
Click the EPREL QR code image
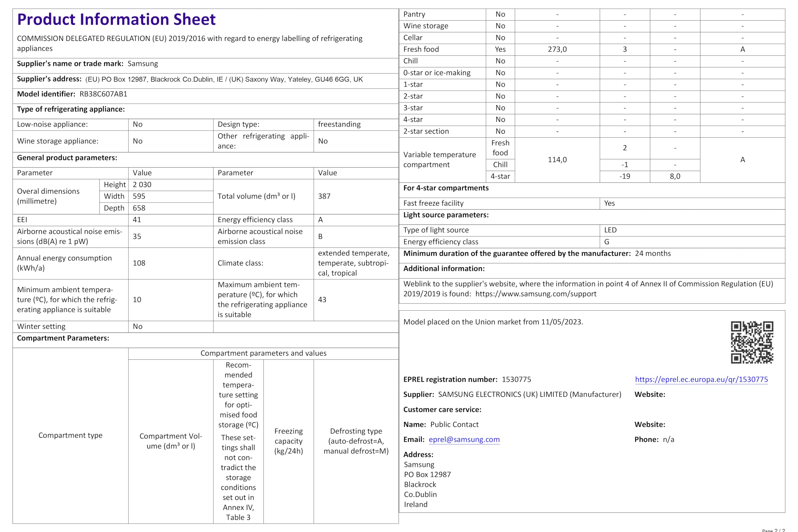pos(752,342)
